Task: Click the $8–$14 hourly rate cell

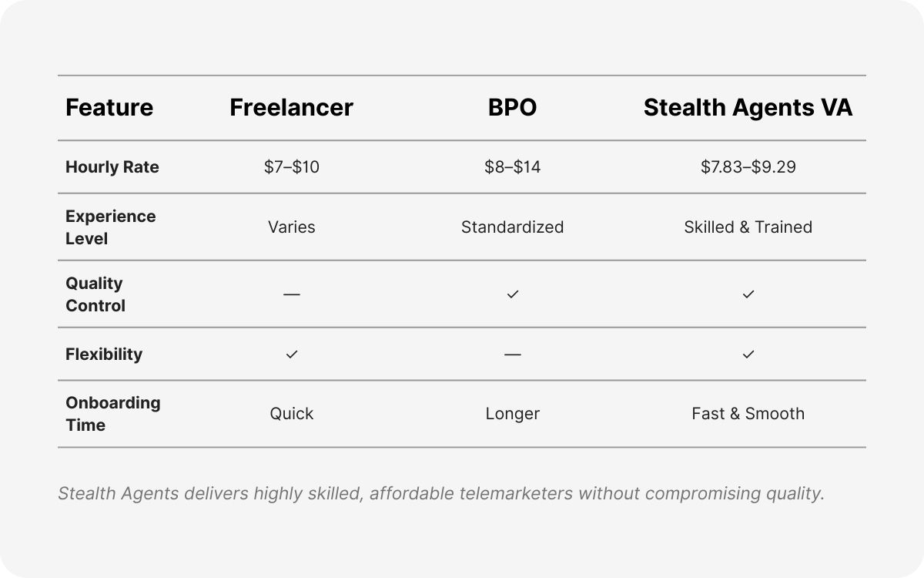Action: (513, 167)
